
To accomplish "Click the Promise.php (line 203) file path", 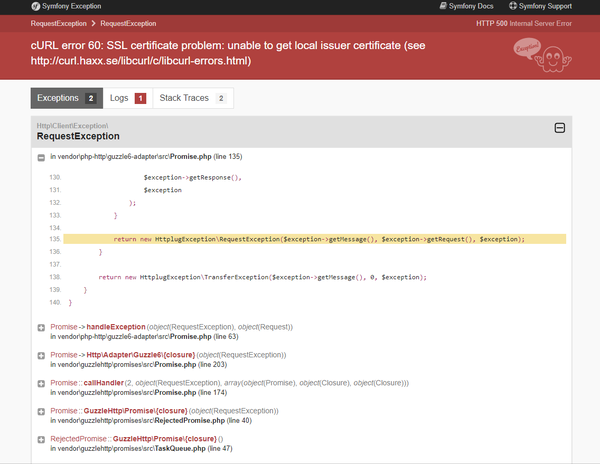I will (139, 365).
